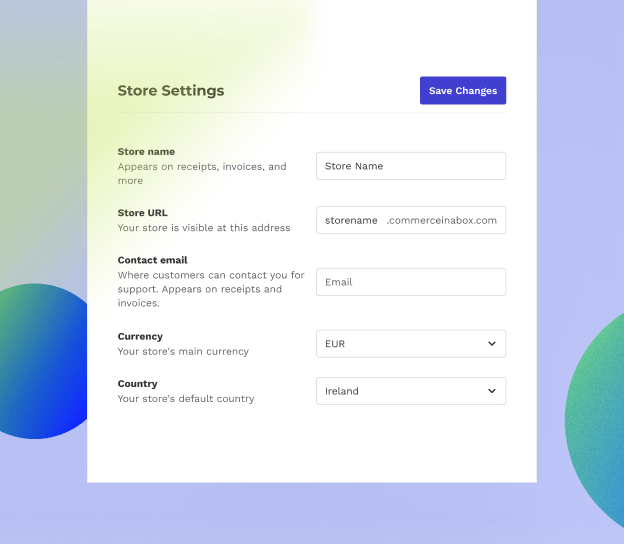Click the 'Your store's main currency' description
Viewport: 624px width, 544px height.
(183, 352)
